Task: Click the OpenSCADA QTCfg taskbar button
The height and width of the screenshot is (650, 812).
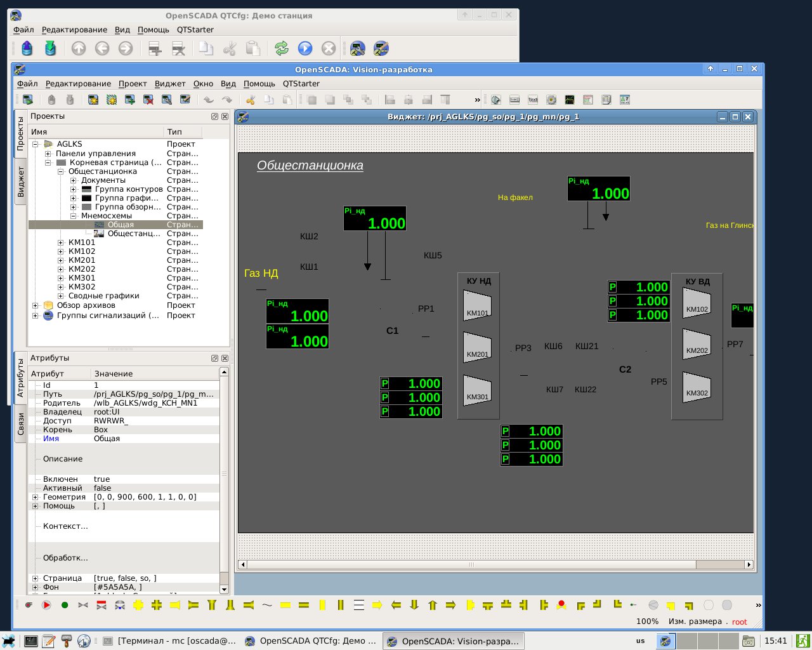Action: pos(311,641)
